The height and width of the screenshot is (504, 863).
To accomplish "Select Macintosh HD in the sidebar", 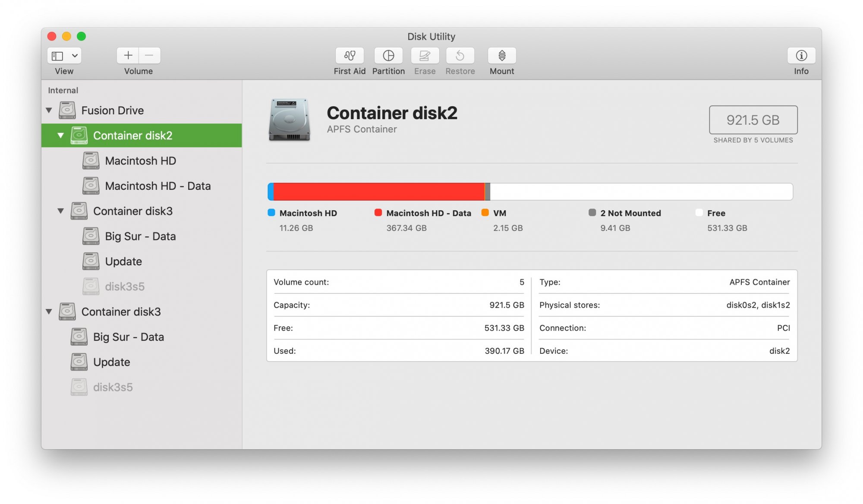I will [142, 161].
